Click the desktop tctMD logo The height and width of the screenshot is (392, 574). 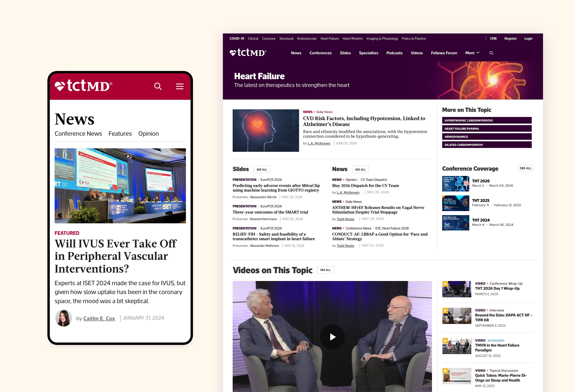pos(248,53)
